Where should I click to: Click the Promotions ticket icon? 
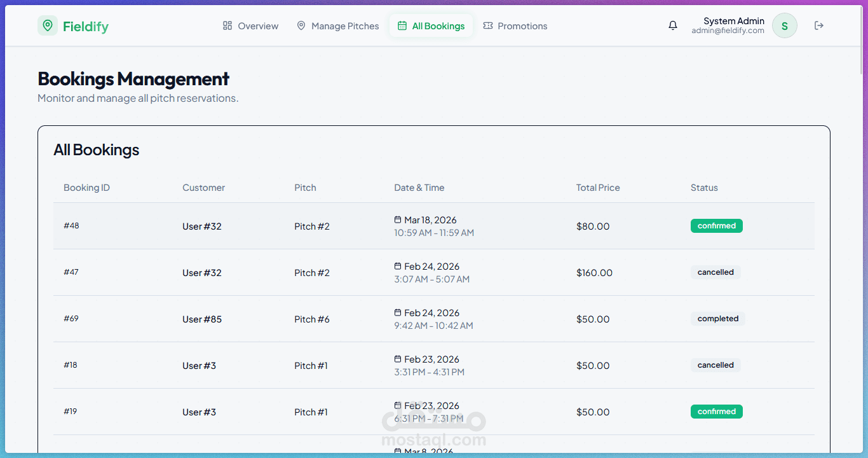pyautogui.click(x=488, y=25)
